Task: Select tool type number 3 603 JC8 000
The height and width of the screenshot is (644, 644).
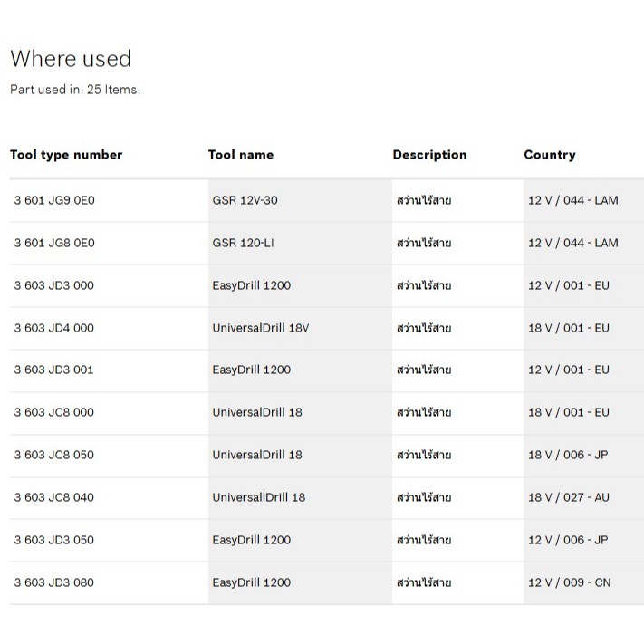Action: pyautogui.click(x=54, y=412)
